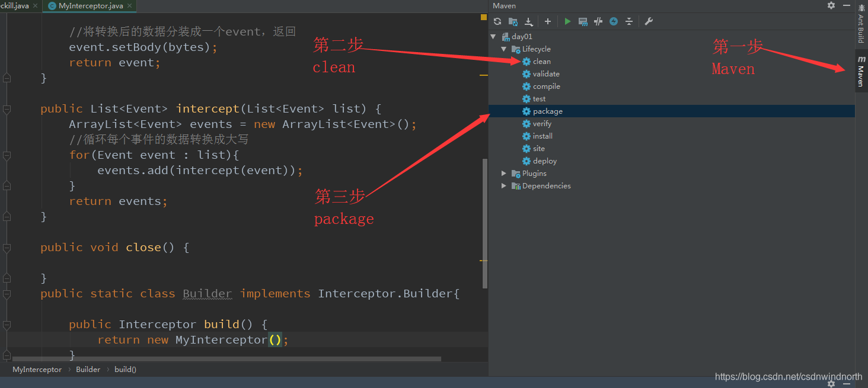
Task: Click build() in the breadcrumb bar
Action: (125, 369)
